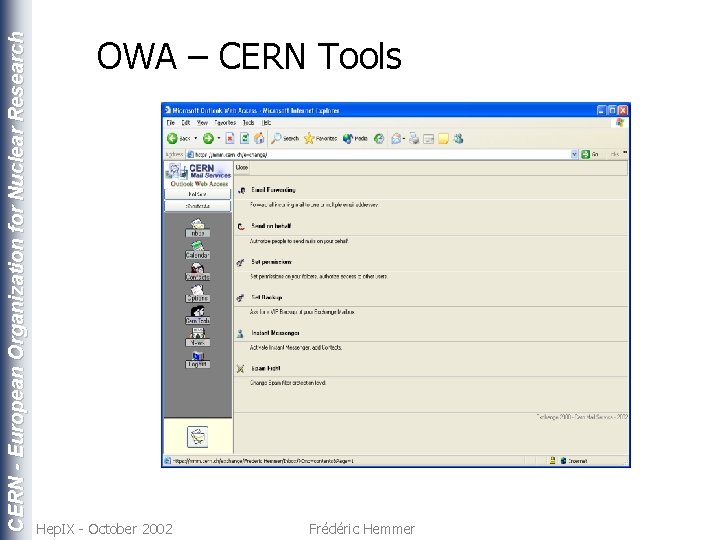
Task: Expand the Links toolbar chevron
Action: 625,154
